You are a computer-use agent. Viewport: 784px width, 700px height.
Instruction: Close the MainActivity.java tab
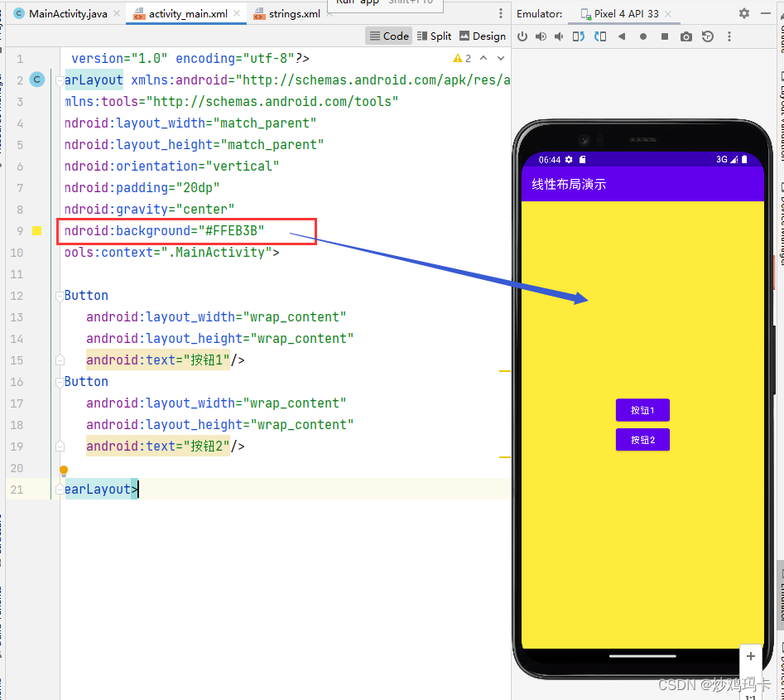tap(117, 13)
